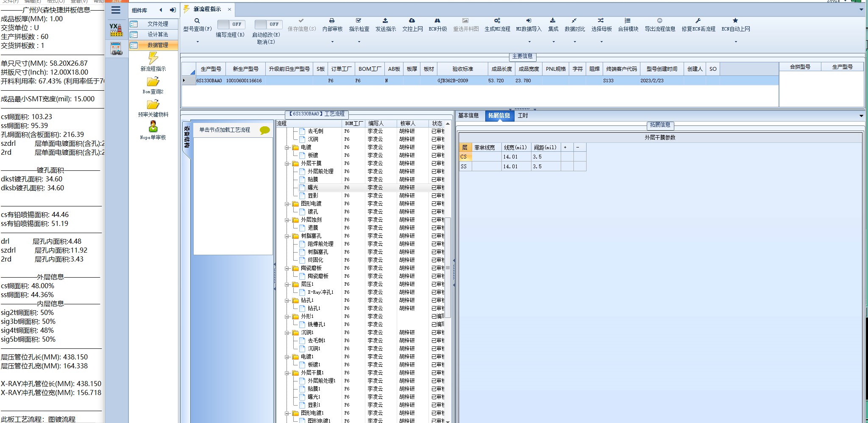Open the hamburger menu icon
Image resolution: width=868 pixels, height=423 pixels.
click(116, 10)
